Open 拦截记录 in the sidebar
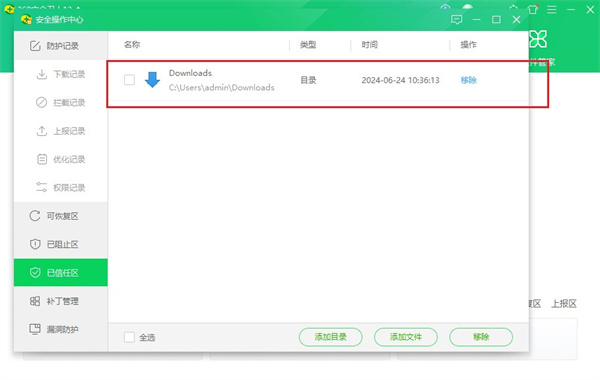The width and height of the screenshot is (600, 380). tap(60, 103)
